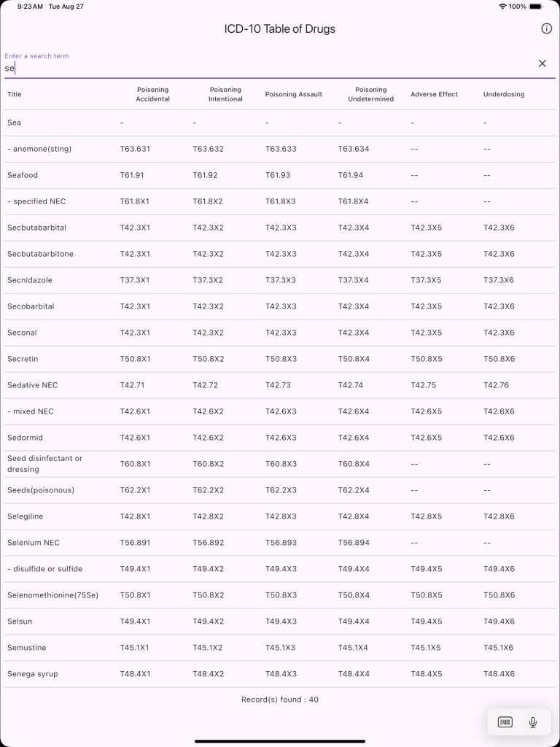Image resolution: width=560 pixels, height=747 pixels.
Task: Tap the Selegiline underdosing code T42.8X6
Action: point(499,516)
